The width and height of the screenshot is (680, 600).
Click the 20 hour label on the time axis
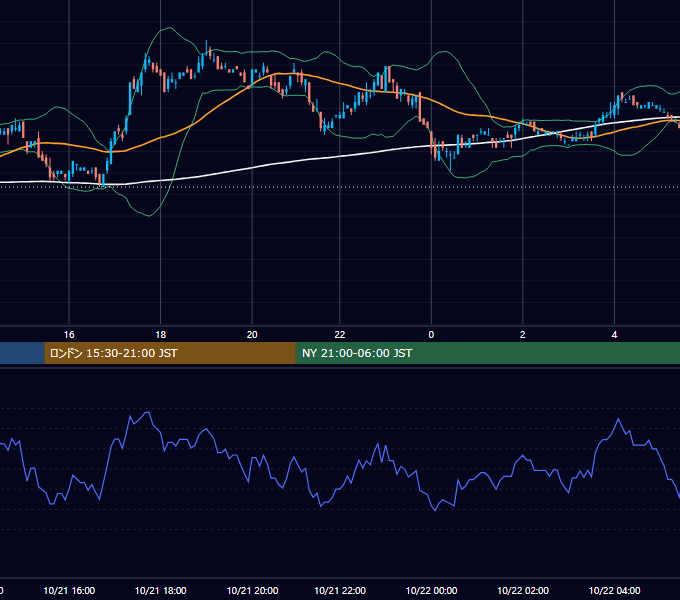click(x=252, y=335)
